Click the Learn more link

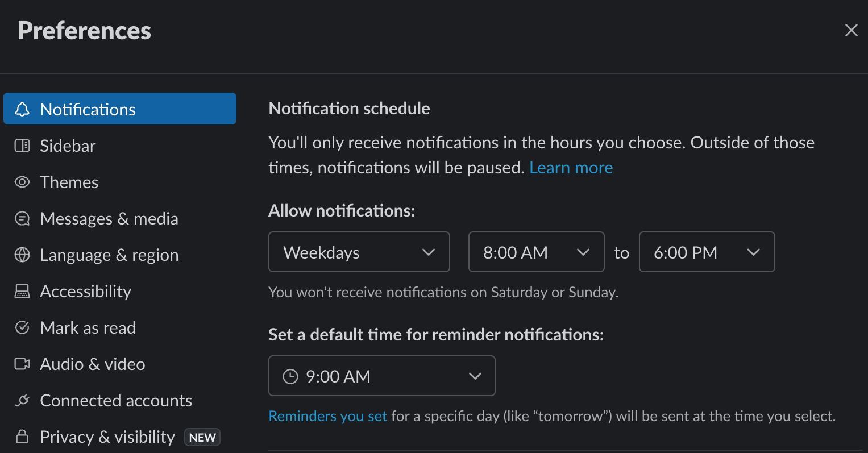click(x=571, y=167)
